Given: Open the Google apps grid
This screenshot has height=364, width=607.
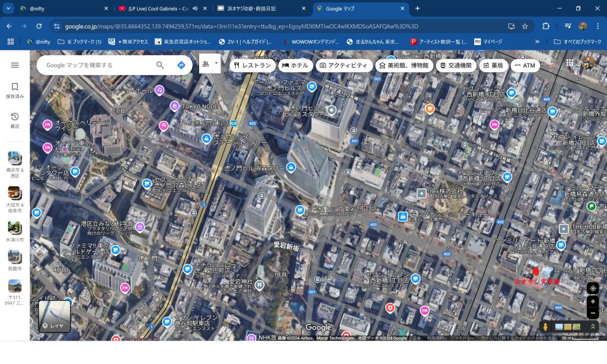Looking at the screenshot, I should pos(570,63).
